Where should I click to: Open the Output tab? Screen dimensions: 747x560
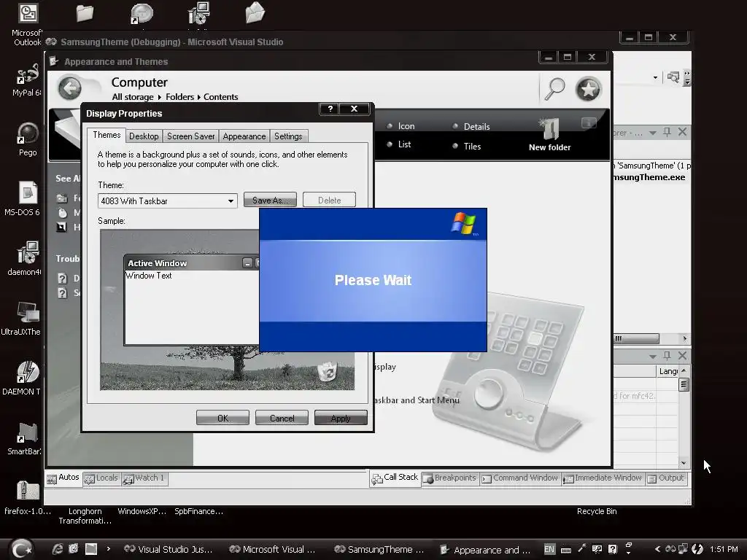665,478
